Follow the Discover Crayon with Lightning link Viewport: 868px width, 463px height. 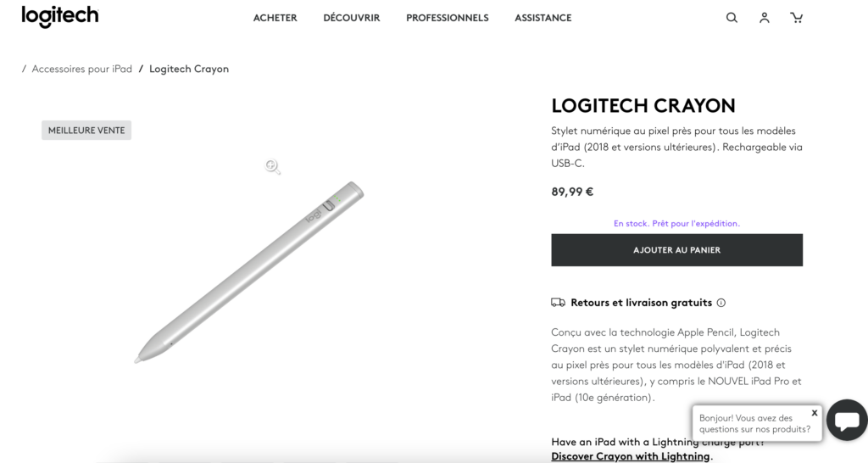click(x=630, y=456)
